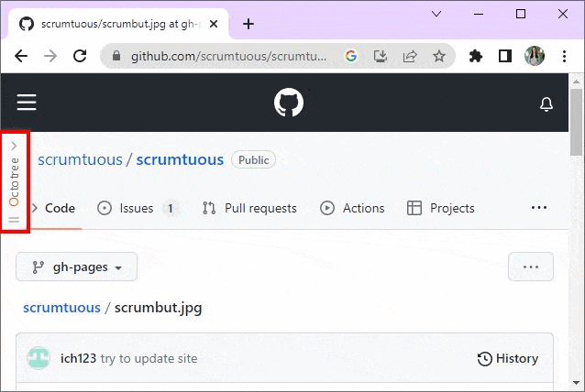Open the GitHub hamburger navigation menu
The image size is (585, 392).
[x=27, y=103]
